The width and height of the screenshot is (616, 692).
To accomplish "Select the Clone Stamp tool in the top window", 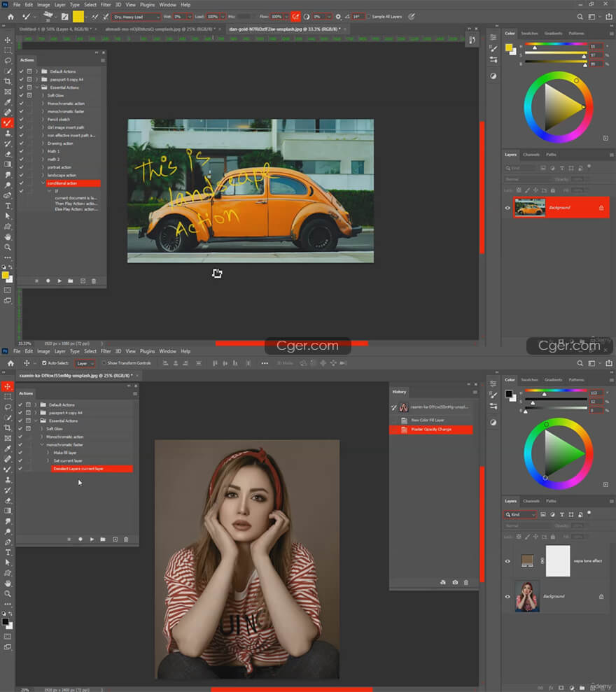I will (8, 133).
